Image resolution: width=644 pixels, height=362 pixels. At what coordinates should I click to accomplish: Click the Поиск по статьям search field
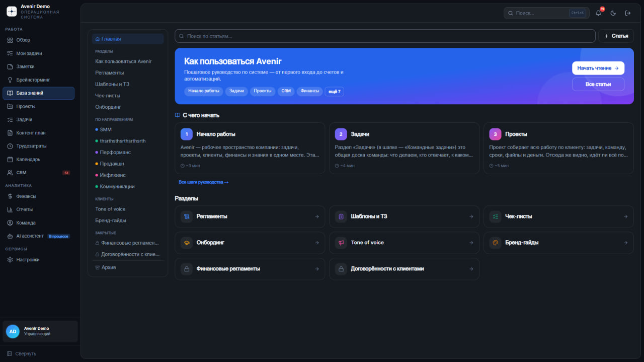coord(385,36)
